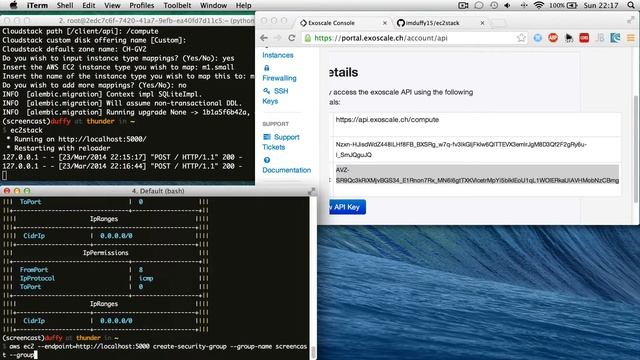Click the speech bubble menu bar icon

pyautogui.click(x=479, y=5)
